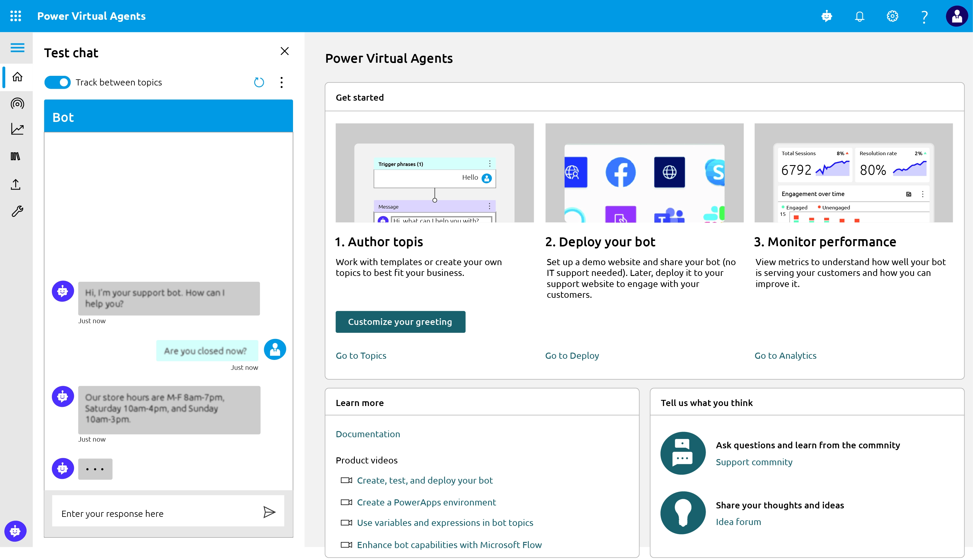Open the Documentation link under Learn more
This screenshot has height=560, width=973.
pos(367,434)
